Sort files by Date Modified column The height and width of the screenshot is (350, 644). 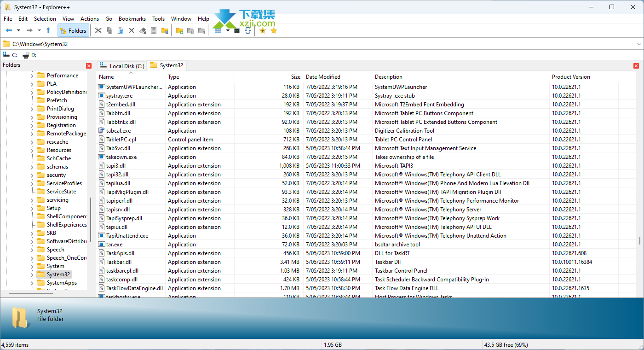[323, 77]
